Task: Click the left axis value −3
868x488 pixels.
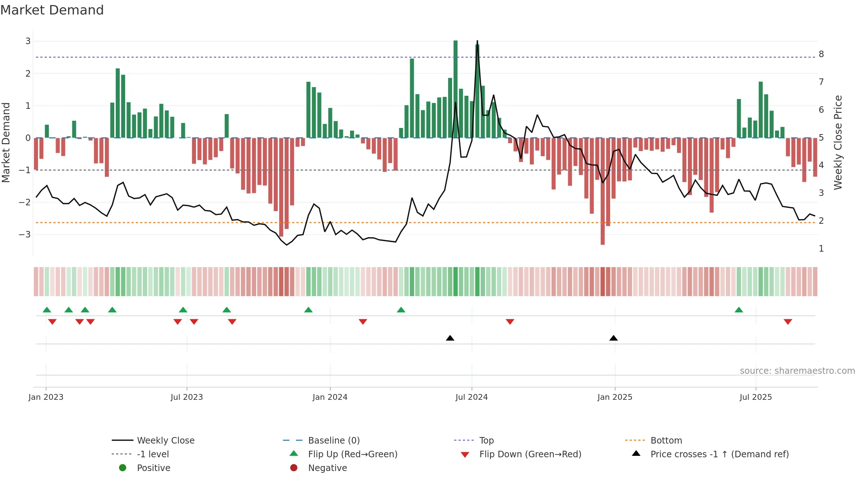Action: (25, 235)
